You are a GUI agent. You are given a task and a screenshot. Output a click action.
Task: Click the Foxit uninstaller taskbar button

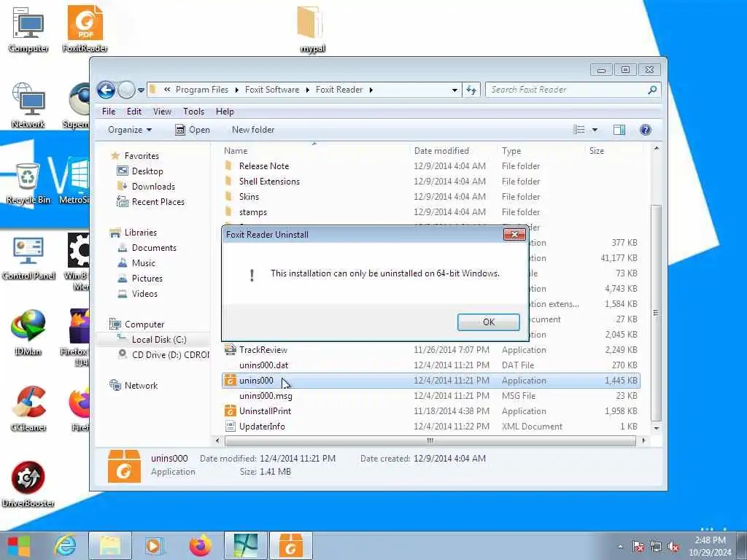pos(290,545)
